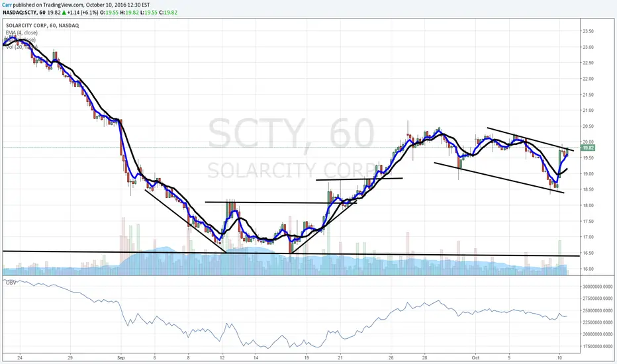Click the 22500000.0000 OBV axis label
Screen dimensions: 617x364
tap(597, 323)
